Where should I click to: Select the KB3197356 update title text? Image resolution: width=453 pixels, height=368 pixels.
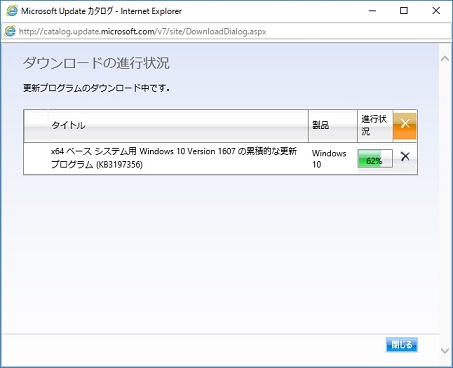point(174,158)
